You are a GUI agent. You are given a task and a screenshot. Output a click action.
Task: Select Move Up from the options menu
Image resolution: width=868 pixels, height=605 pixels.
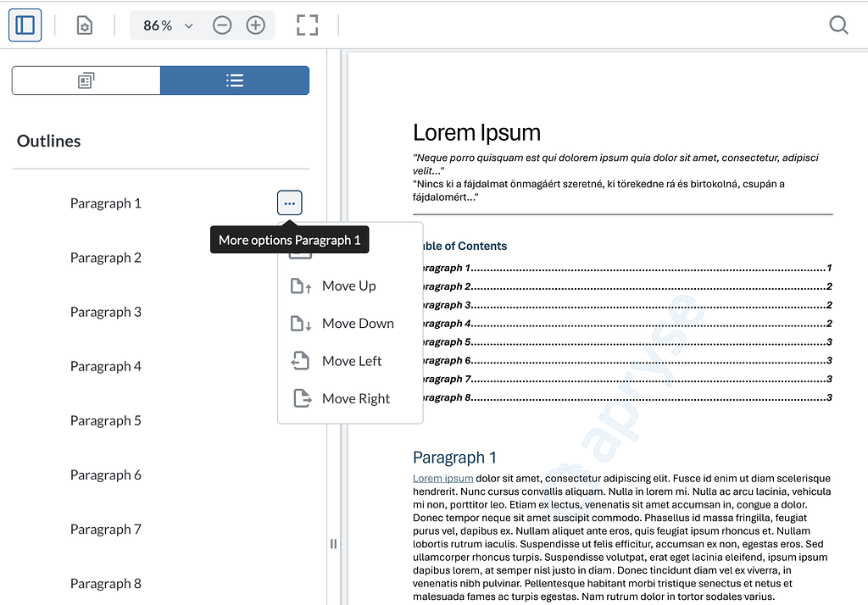pyautogui.click(x=350, y=286)
